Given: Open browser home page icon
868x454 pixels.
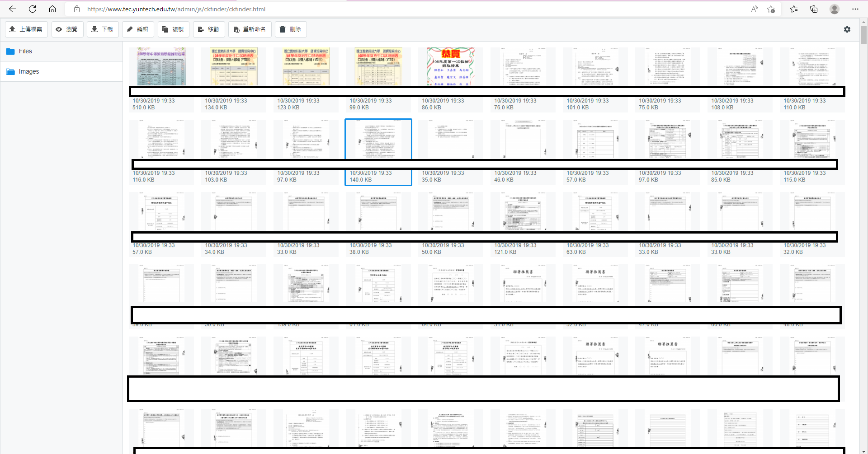Looking at the screenshot, I should tap(52, 9).
